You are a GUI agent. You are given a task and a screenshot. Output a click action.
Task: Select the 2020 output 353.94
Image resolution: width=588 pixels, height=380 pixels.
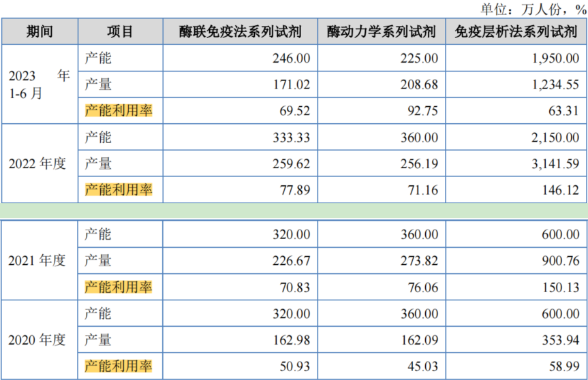click(561, 340)
